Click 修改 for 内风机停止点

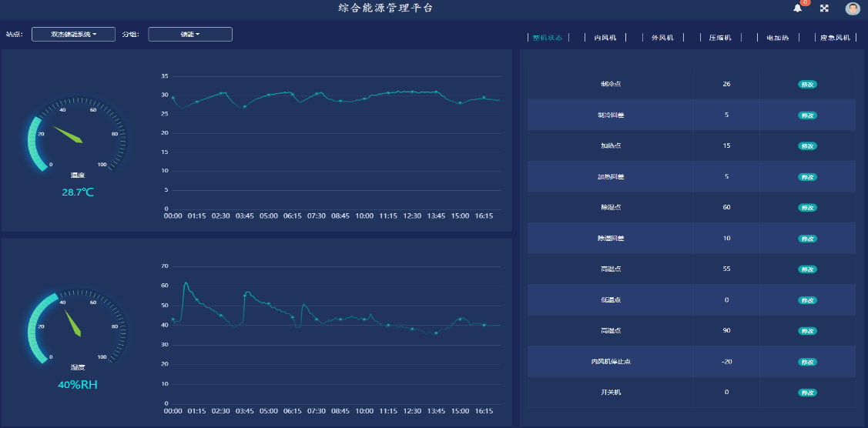[807, 362]
